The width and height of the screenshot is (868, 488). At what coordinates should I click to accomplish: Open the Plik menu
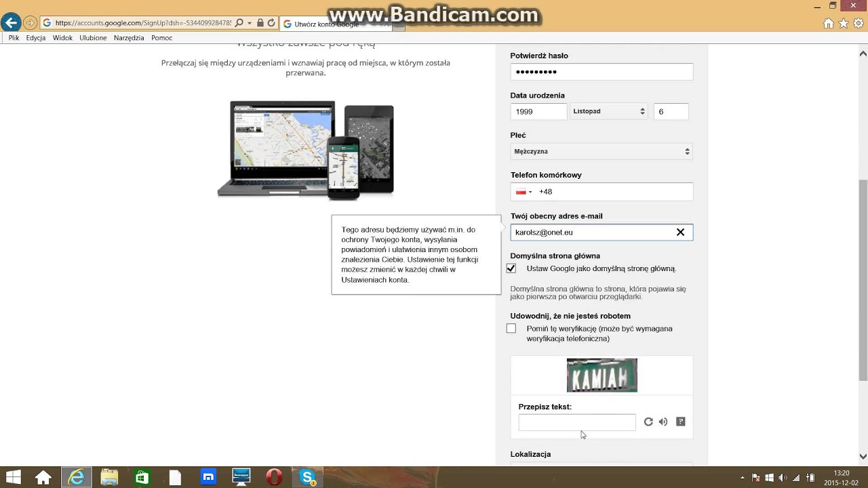(x=14, y=38)
